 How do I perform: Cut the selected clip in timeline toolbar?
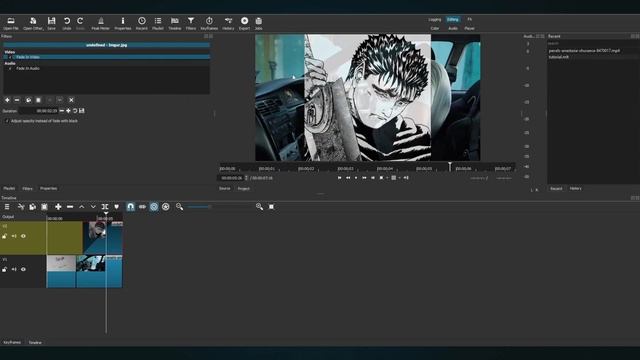[x=21, y=207]
